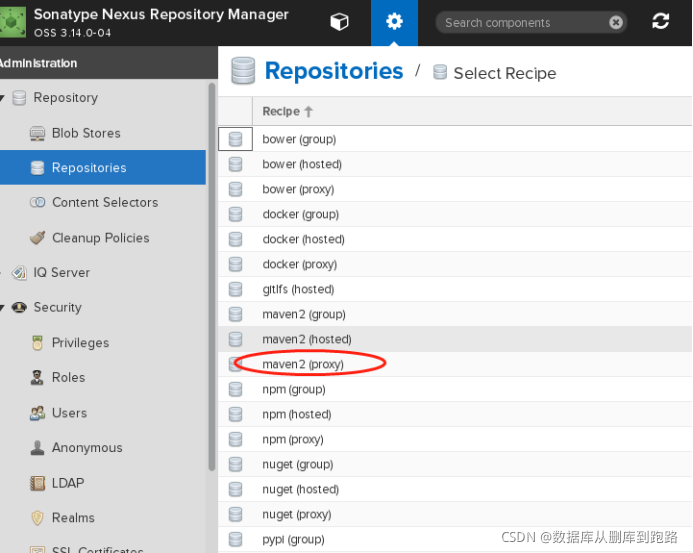Open the Administration gear icon
This screenshot has width=693, height=553.
point(394,22)
